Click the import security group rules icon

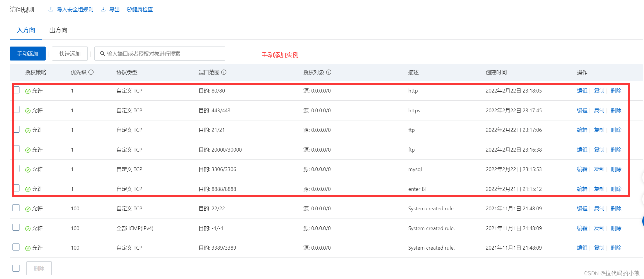(x=51, y=9)
